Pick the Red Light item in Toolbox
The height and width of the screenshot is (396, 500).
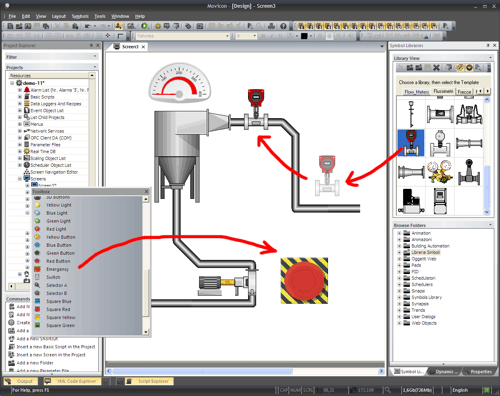pyautogui.click(x=56, y=229)
